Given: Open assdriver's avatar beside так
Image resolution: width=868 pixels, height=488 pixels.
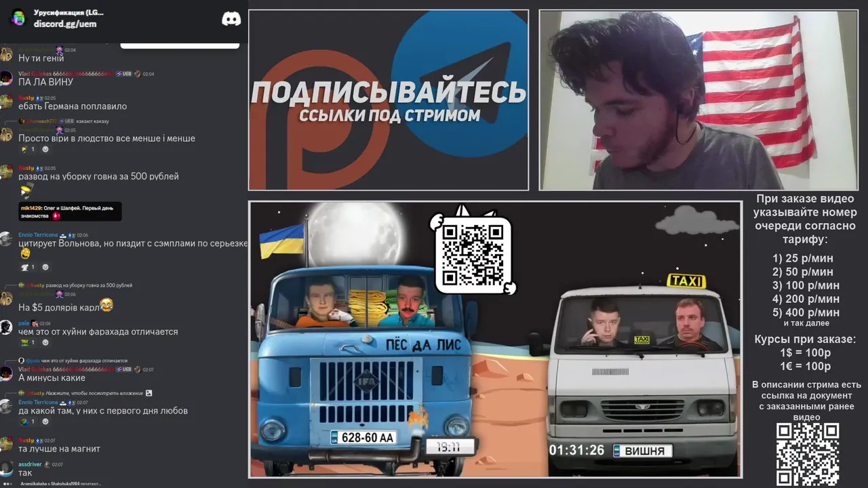Looking at the screenshot, I should pos(6,468).
